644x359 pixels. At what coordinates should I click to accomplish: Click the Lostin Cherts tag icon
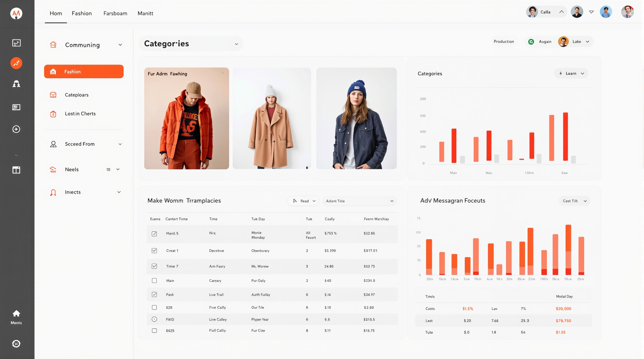pos(53,114)
